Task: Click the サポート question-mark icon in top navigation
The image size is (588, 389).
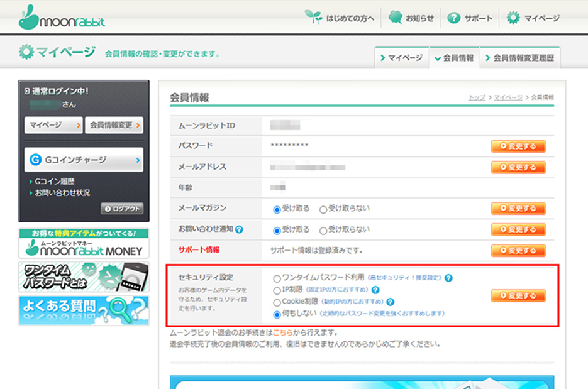Action: pyautogui.click(x=454, y=18)
